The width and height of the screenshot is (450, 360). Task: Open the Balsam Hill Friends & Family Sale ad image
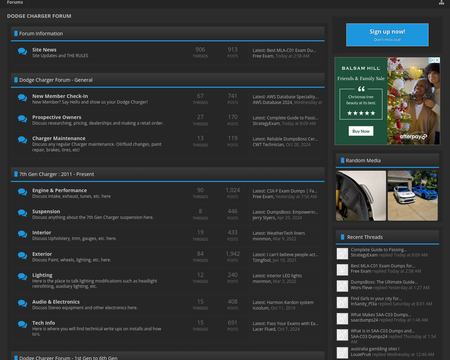[x=387, y=101]
